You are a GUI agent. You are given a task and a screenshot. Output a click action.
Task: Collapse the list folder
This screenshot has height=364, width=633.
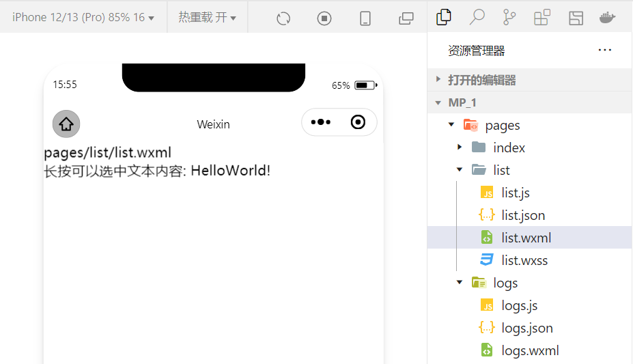click(x=530, y=170)
